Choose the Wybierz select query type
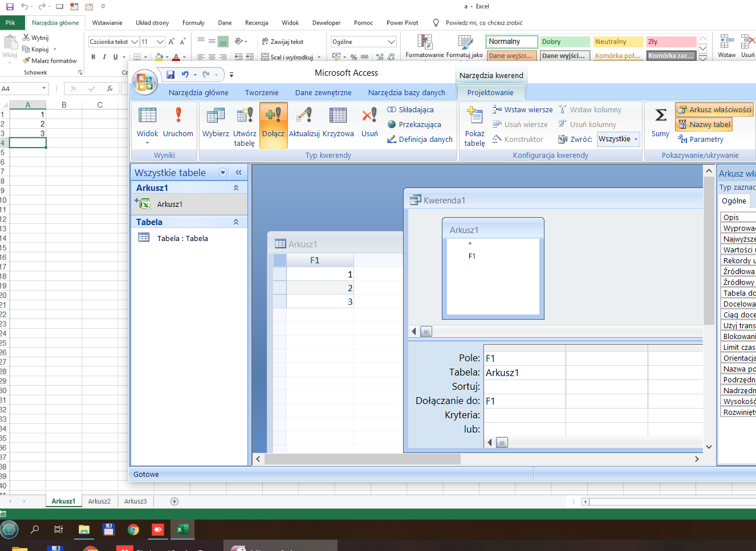 pos(216,122)
